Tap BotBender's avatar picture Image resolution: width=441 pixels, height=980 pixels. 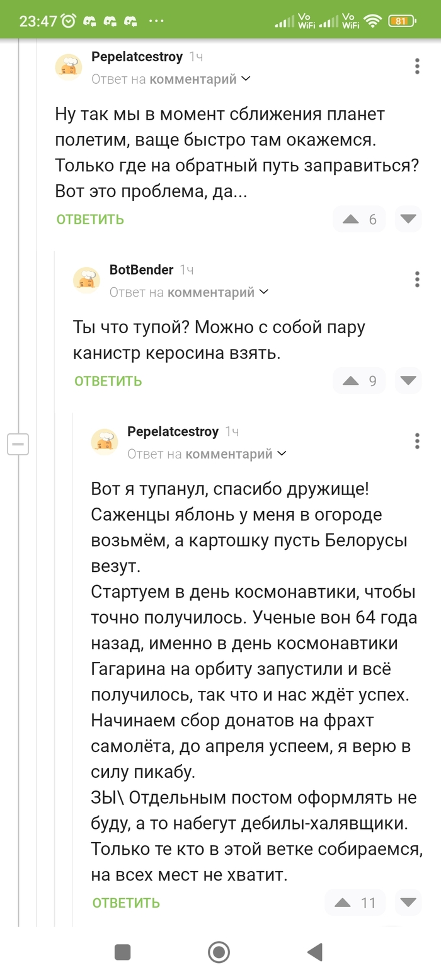[x=87, y=280]
